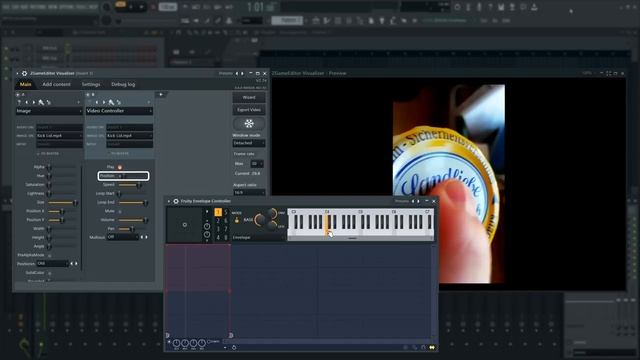The height and width of the screenshot is (360, 640).
Task: Open Aspect ratio 16:9 dropdown
Action: (x=249, y=192)
